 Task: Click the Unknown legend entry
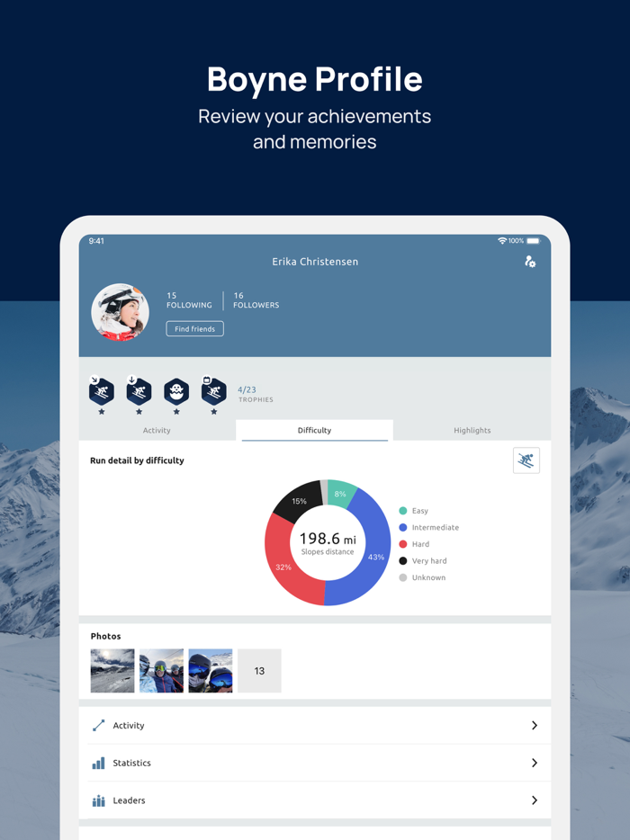[x=422, y=577]
